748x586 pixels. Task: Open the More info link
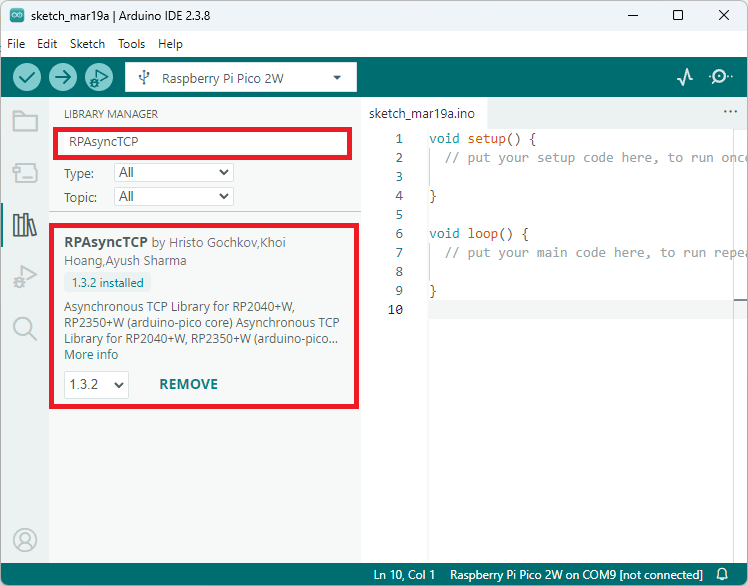click(x=91, y=355)
